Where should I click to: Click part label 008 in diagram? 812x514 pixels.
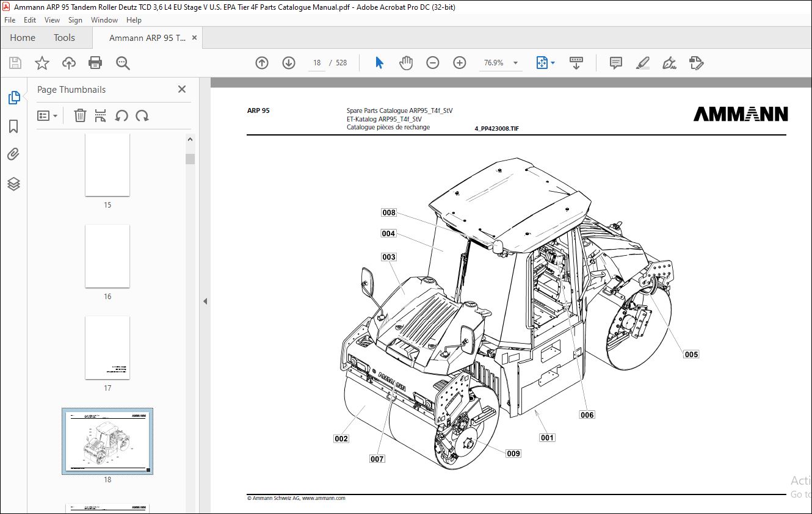389,212
